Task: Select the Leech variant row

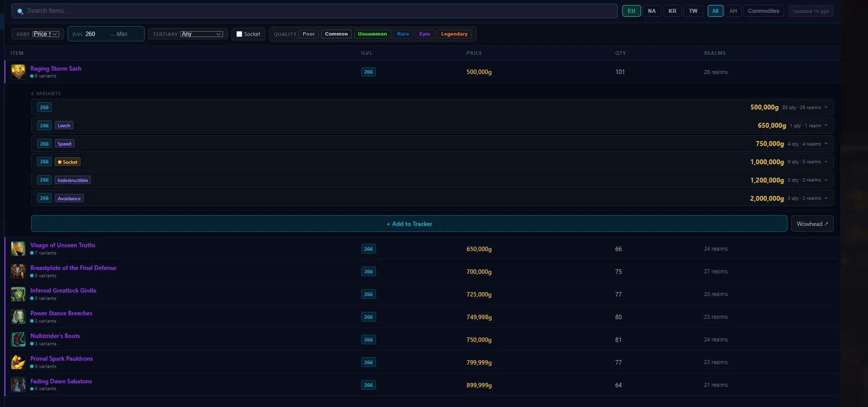Action: point(432,125)
